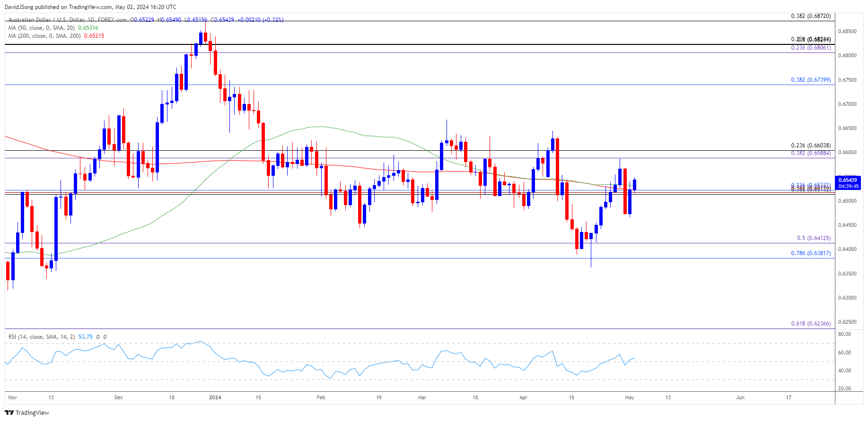Click the May label on time axis

629,397
